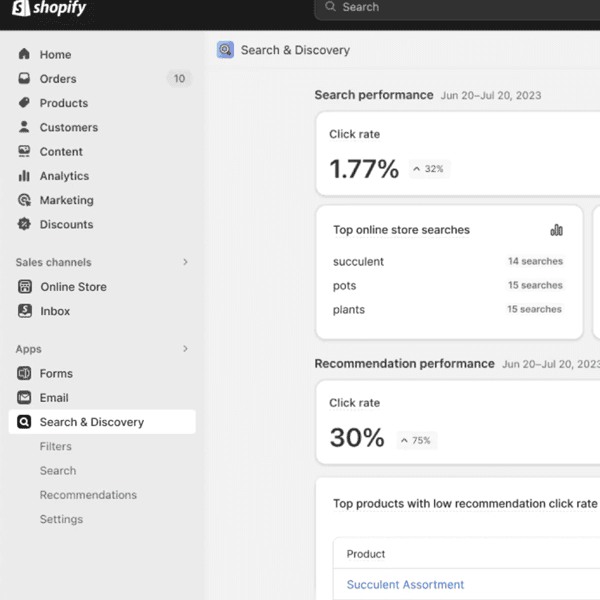Click Click rate label in Search performance
The image size is (600, 600).
tap(354, 134)
